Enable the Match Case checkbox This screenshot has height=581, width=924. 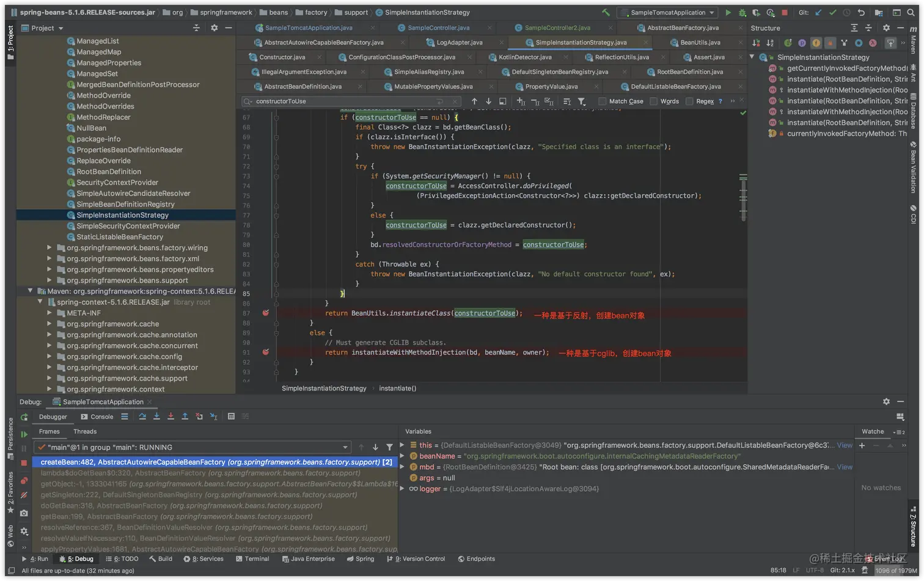coord(603,101)
